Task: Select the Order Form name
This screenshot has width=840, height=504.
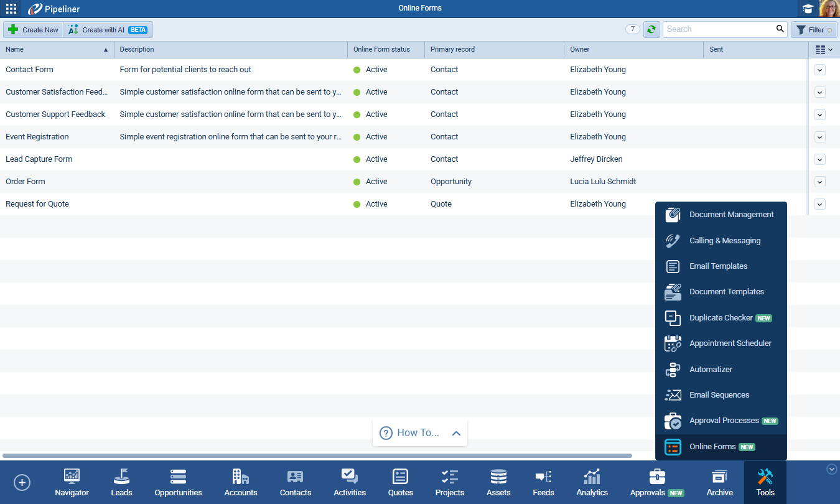Action: (26, 182)
